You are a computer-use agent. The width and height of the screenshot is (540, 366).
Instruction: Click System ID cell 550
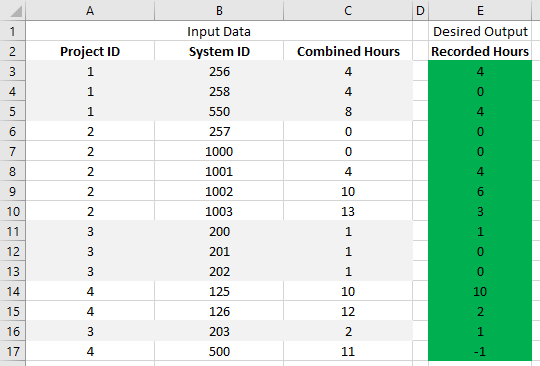pyautogui.click(x=219, y=111)
